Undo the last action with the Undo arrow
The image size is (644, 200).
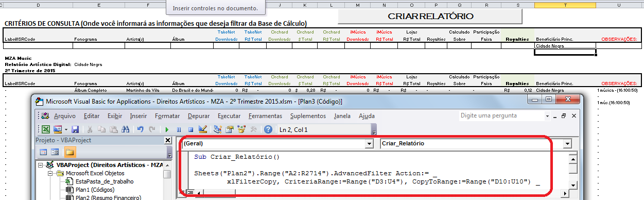(x=141, y=129)
